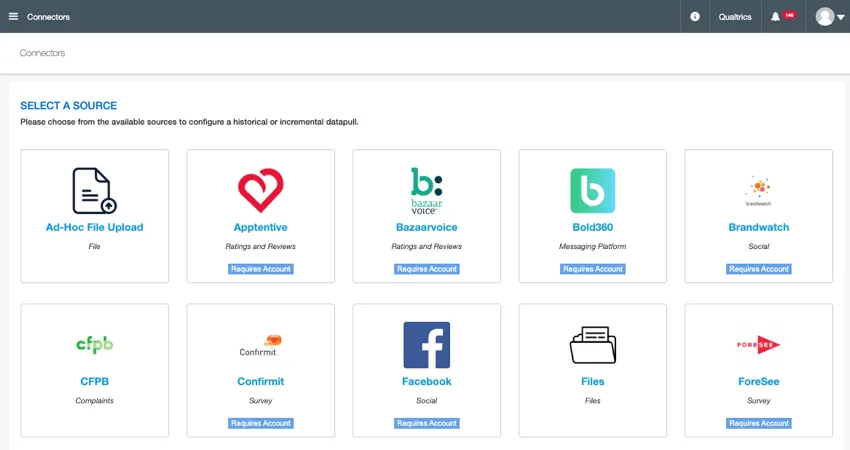Click the Files folder icon
Screen dimensions: 850x450
click(592, 345)
